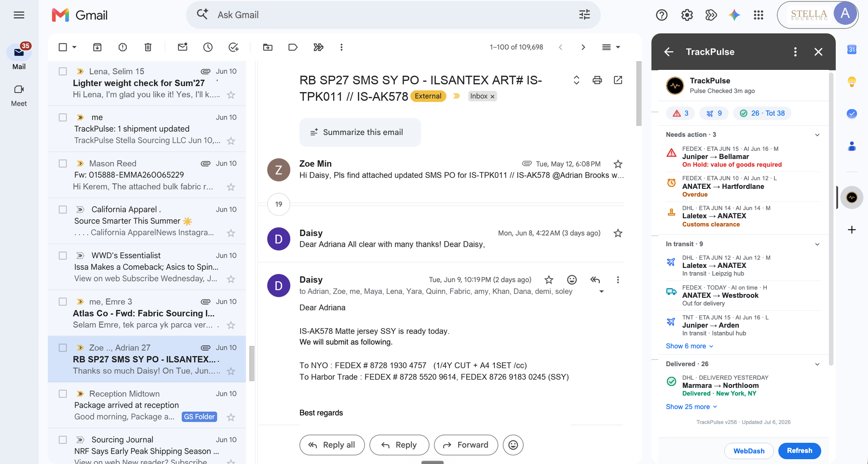Star the Lighter weight check email
This screenshot has width=868, height=464.
[x=231, y=95]
